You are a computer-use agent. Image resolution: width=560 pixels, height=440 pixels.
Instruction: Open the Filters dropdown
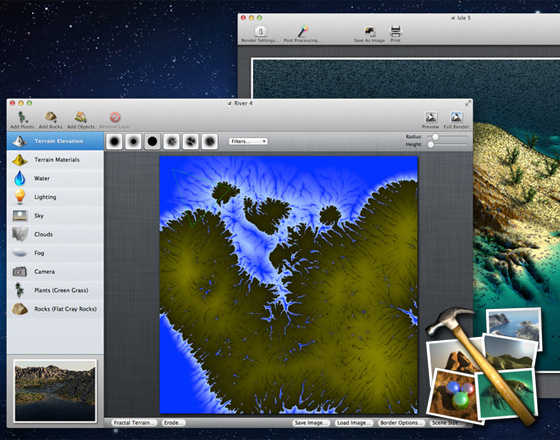click(248, 141)
